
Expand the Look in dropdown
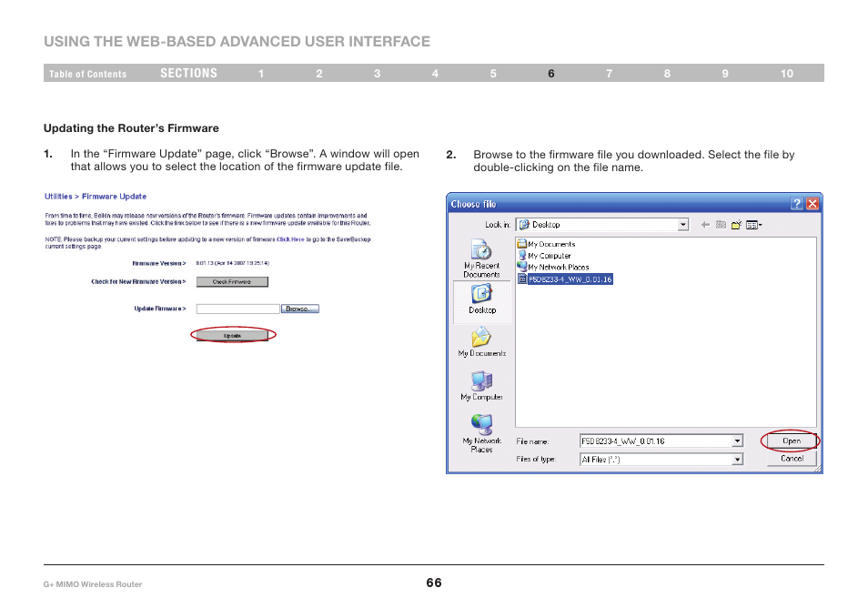click(x=683, y=225)
